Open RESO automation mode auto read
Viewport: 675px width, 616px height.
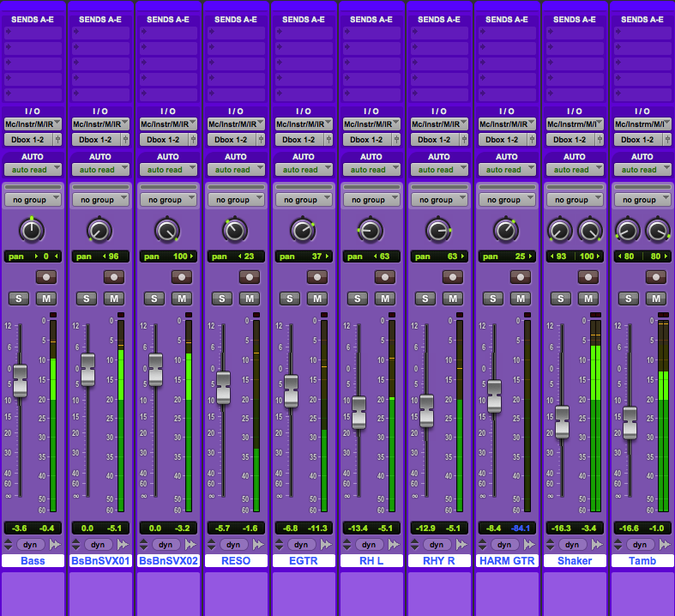click(236, 170)
